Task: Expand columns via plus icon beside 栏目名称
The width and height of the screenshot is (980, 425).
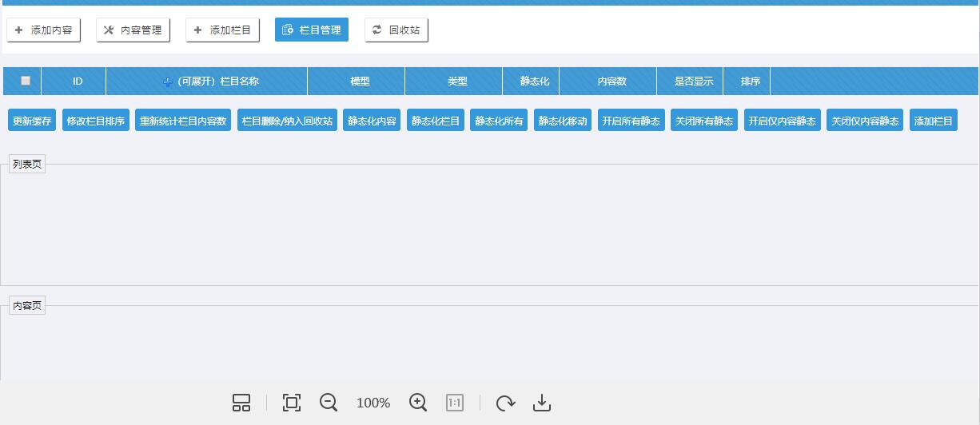Action: pos(168,81)
